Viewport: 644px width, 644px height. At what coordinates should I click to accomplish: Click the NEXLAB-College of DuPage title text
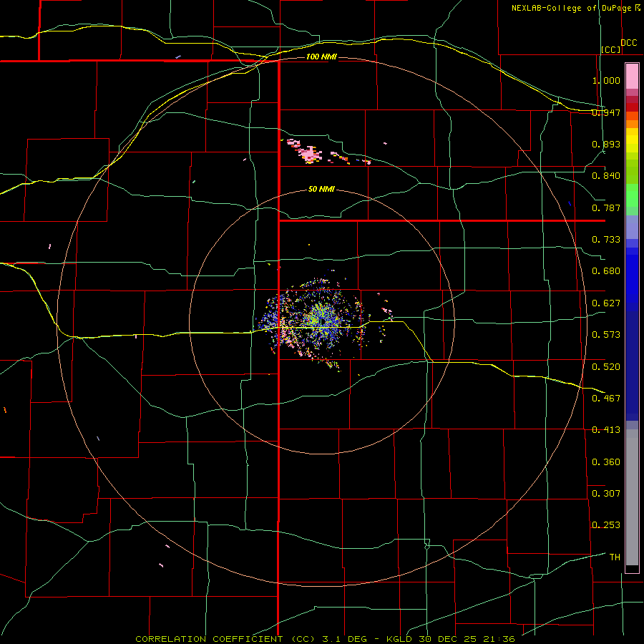(x=575, y=8)
